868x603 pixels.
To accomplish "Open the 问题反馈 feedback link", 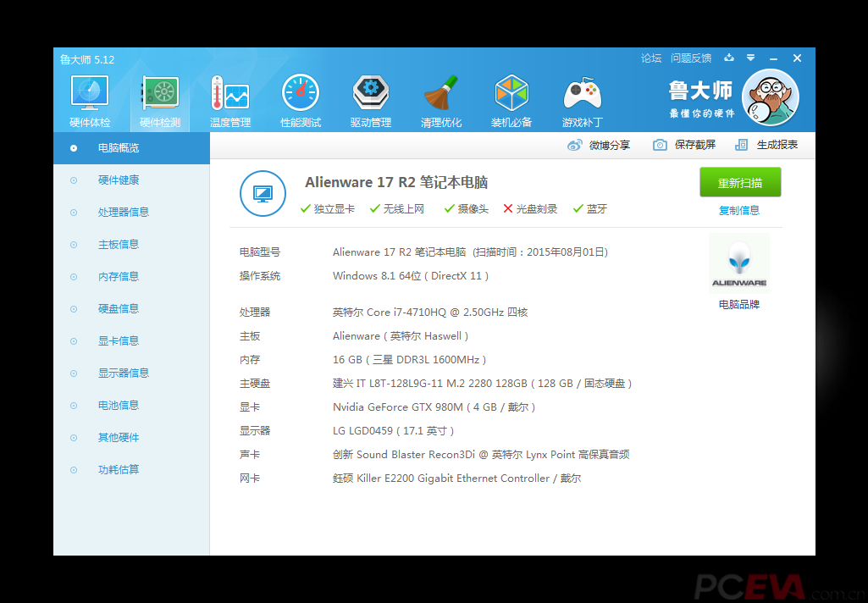I will pos(691,58).
